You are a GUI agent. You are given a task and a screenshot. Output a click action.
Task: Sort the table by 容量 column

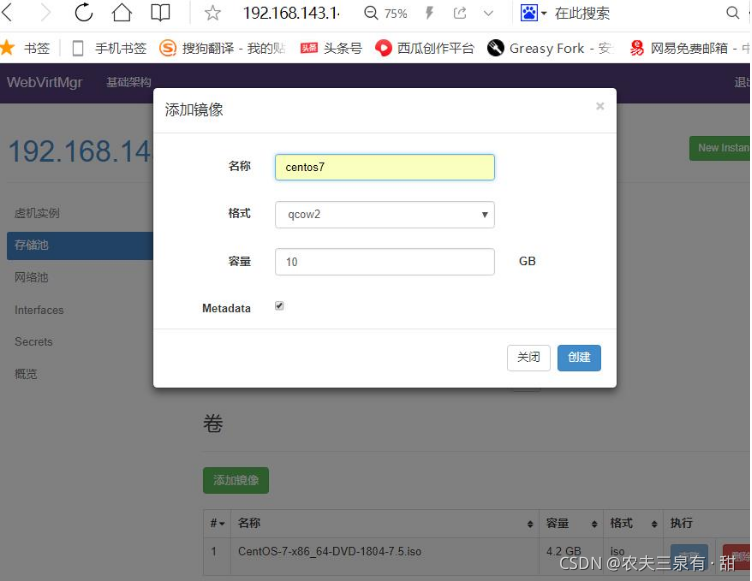[571, 523]
